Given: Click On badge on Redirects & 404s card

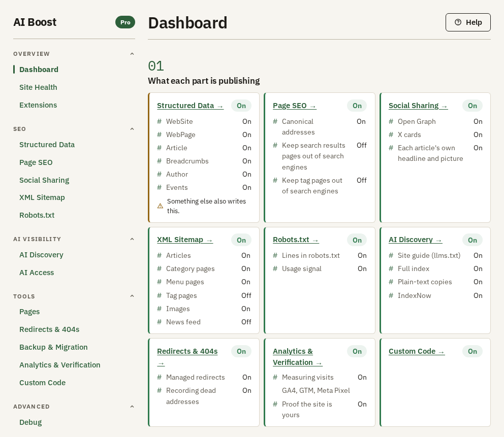Looking at the screenshot, I should click(x=241, y=352).
